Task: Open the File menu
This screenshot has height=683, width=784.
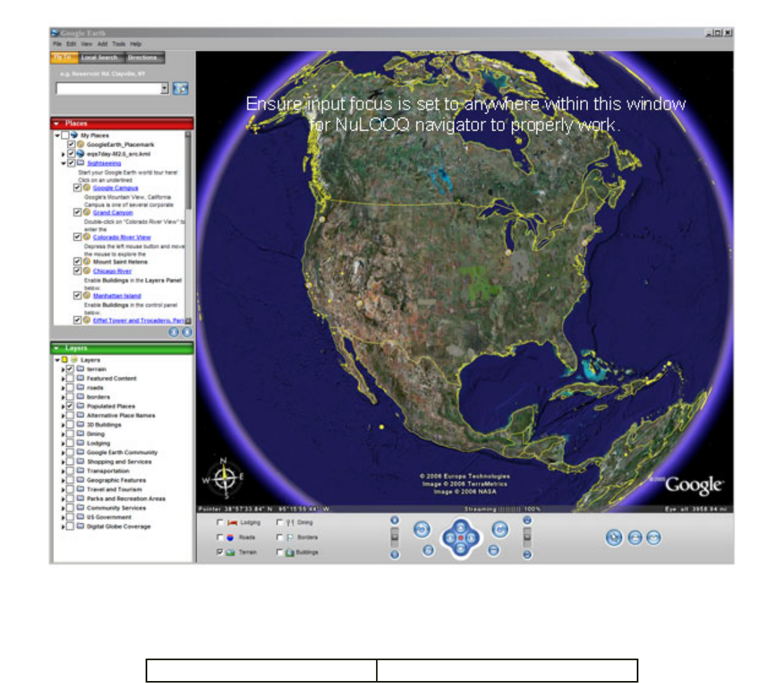Action: click(57, 44)
